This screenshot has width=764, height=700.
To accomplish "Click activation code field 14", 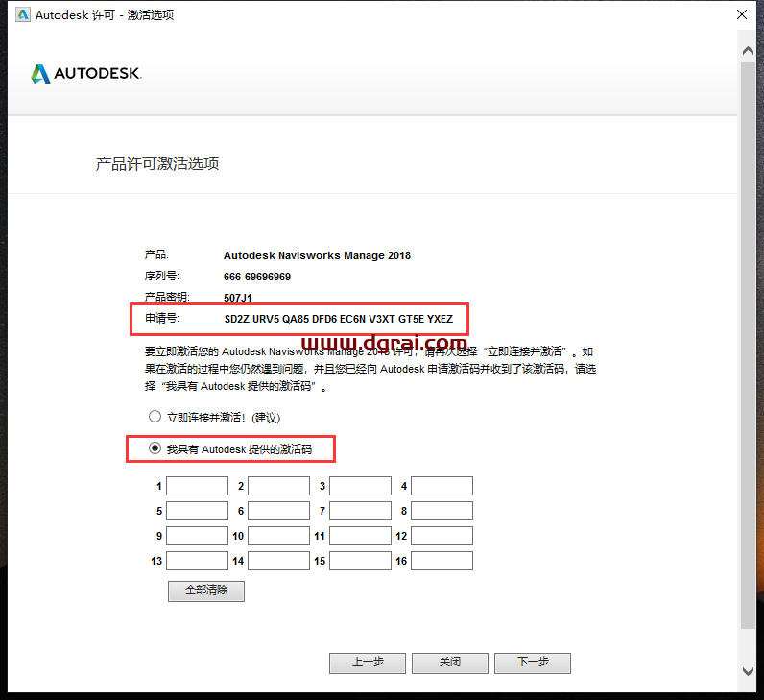I will [278, 561].
